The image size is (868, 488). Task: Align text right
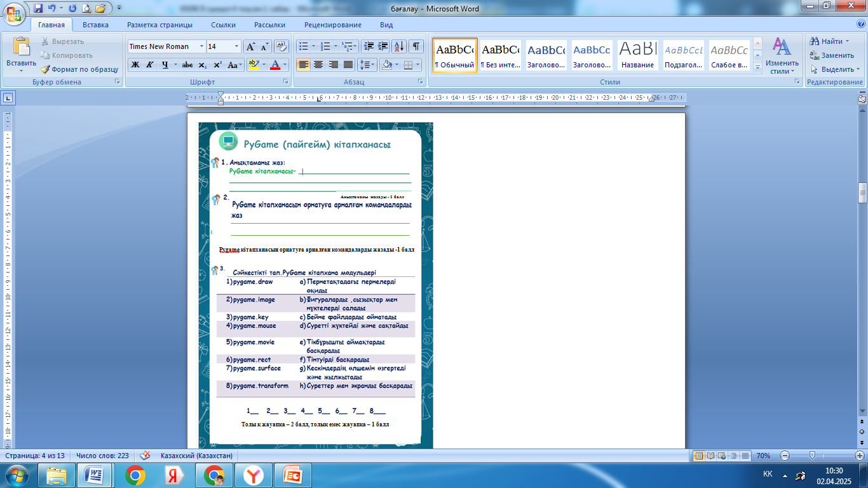pyautogui.click(x=334, y=65)
